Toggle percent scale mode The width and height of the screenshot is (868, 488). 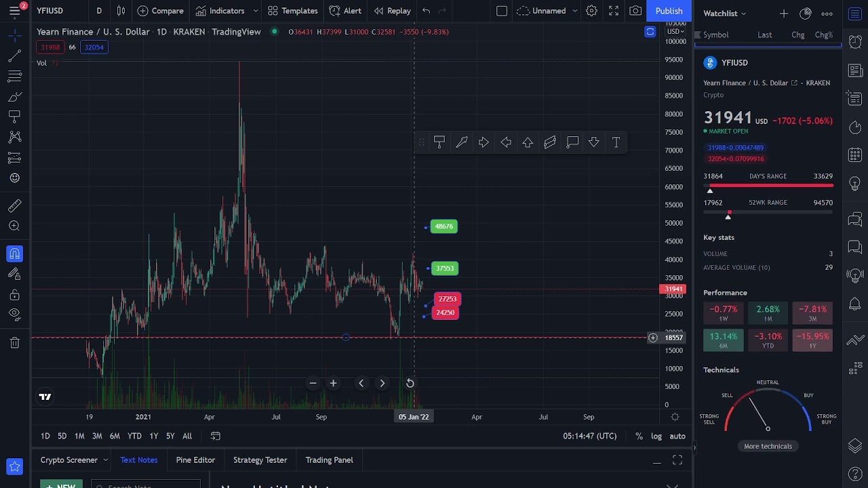click(639, 436)
